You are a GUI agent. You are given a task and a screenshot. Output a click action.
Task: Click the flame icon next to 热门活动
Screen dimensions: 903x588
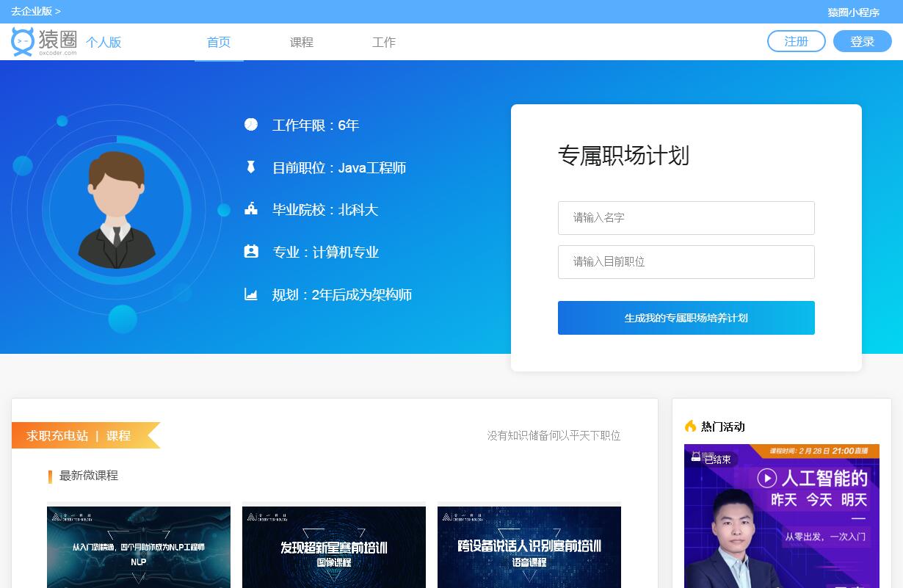(690, 426)
